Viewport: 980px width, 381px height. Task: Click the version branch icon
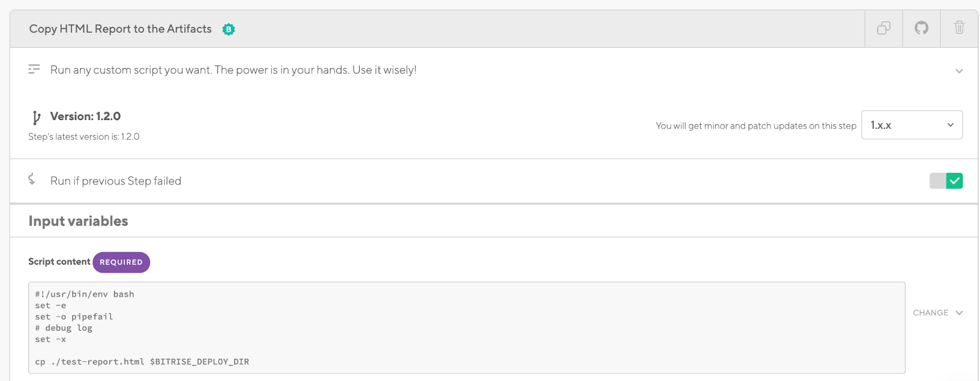tap(36, 117)
